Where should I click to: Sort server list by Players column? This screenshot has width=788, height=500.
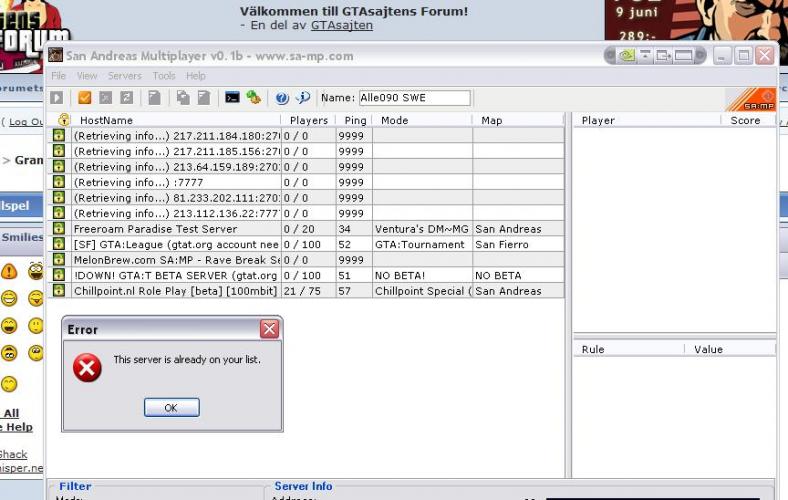309,120
